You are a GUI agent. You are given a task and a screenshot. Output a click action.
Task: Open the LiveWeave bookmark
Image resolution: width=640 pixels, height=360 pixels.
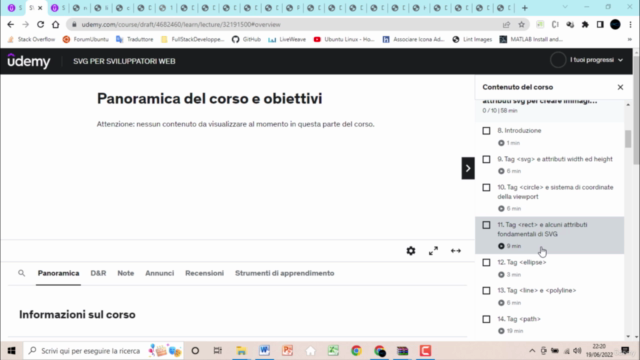coord(287,39)
